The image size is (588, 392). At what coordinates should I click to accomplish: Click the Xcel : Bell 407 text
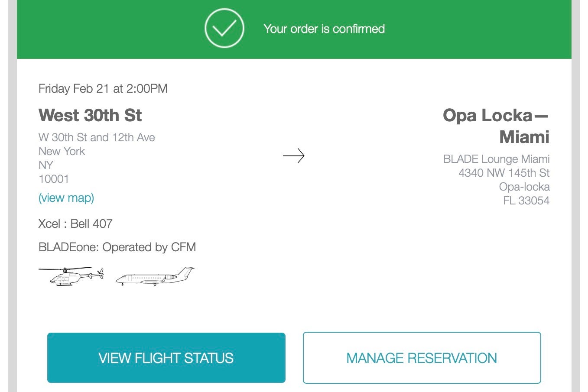(75, 224)
